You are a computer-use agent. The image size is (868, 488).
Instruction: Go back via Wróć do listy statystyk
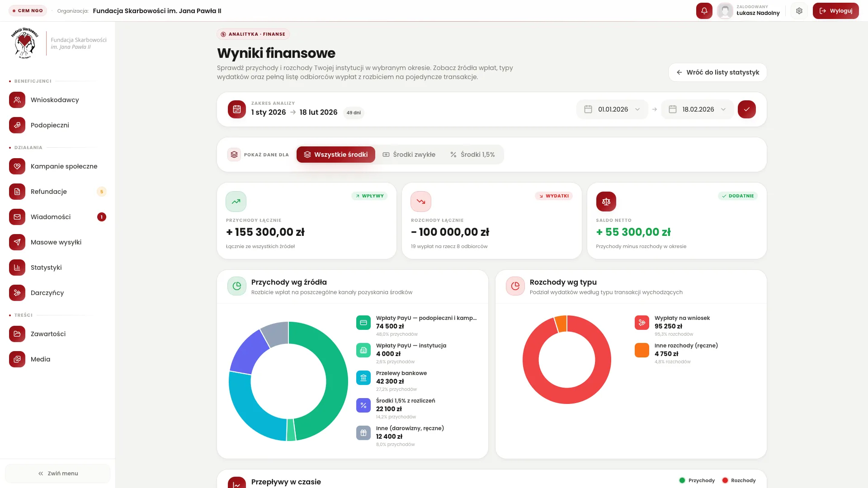click(x=717, y=72)
